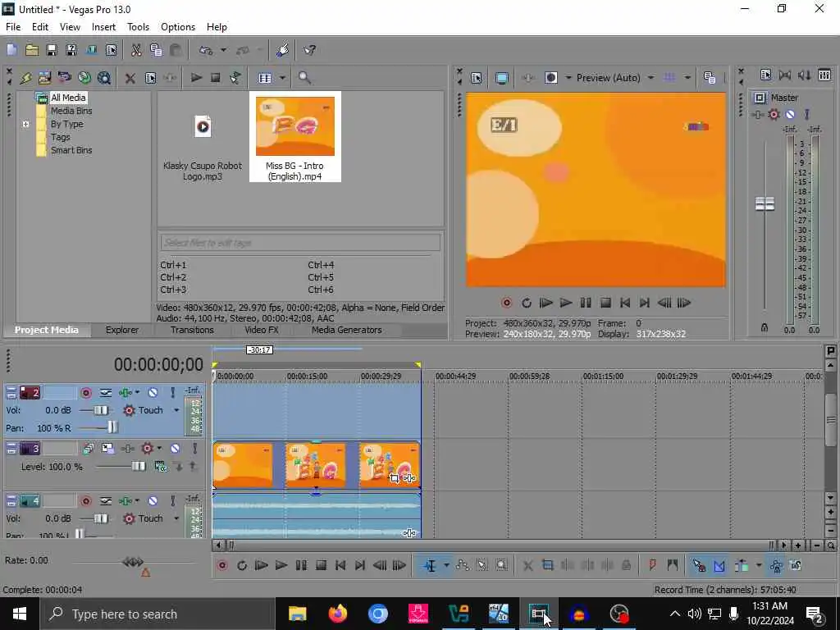Remove selected media with X icon
This screenshot has height=630, width=840.
tap(130, 78)
